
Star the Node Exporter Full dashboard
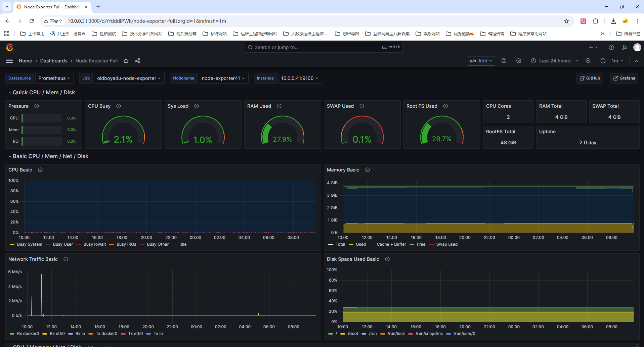(x=126, y=61)
